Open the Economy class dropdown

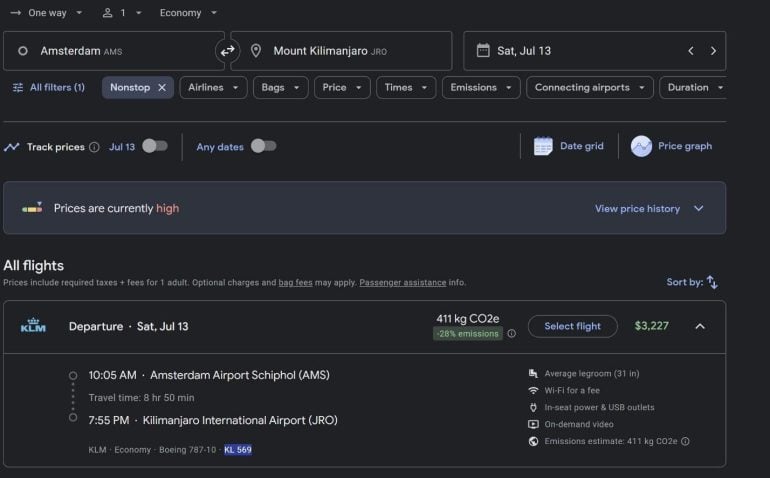(x=188, y=13)
